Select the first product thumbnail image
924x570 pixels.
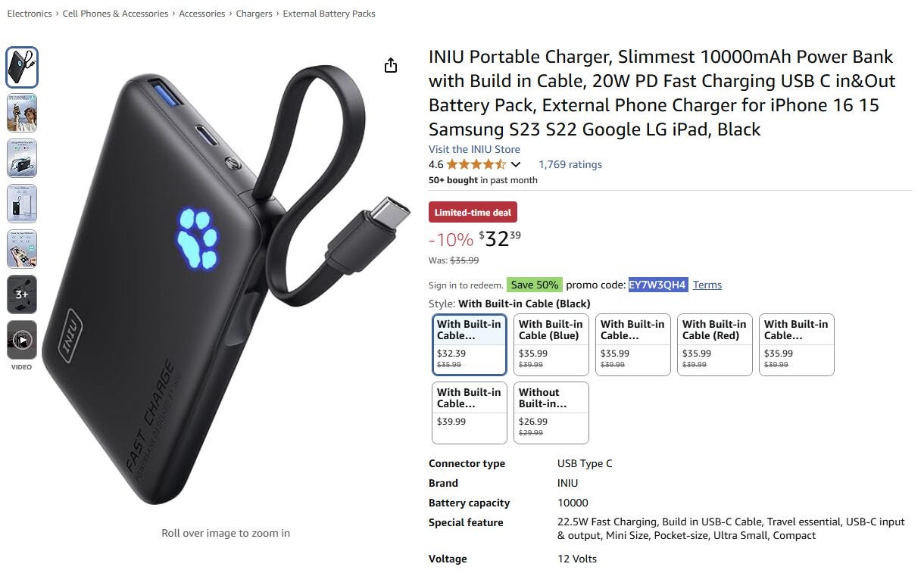[22, 67]
